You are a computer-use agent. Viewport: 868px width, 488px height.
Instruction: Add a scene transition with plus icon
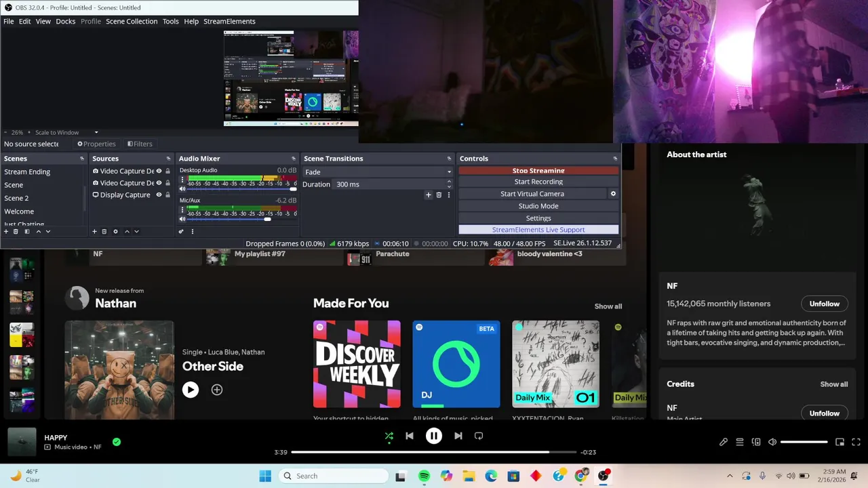(428, 195)
